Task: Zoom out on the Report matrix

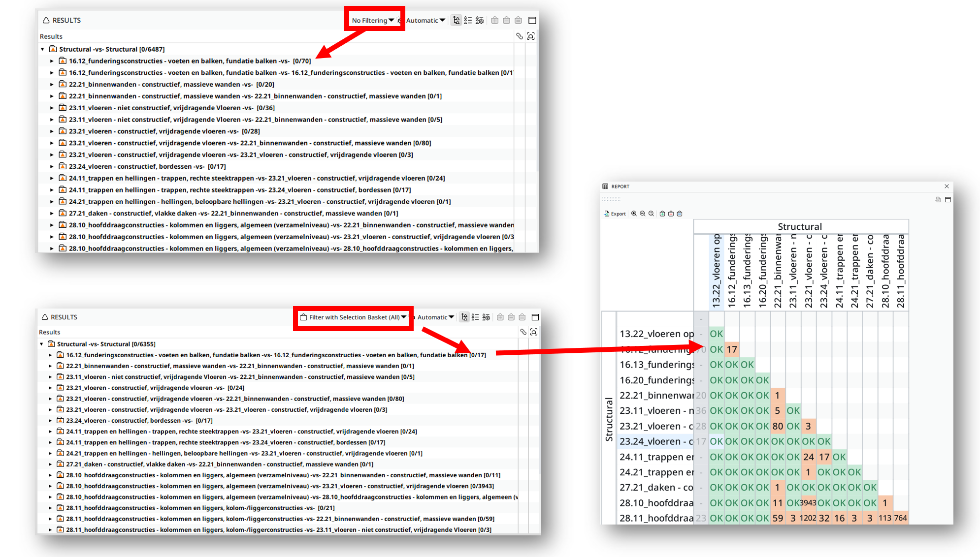Action: (x=643, y=214)
